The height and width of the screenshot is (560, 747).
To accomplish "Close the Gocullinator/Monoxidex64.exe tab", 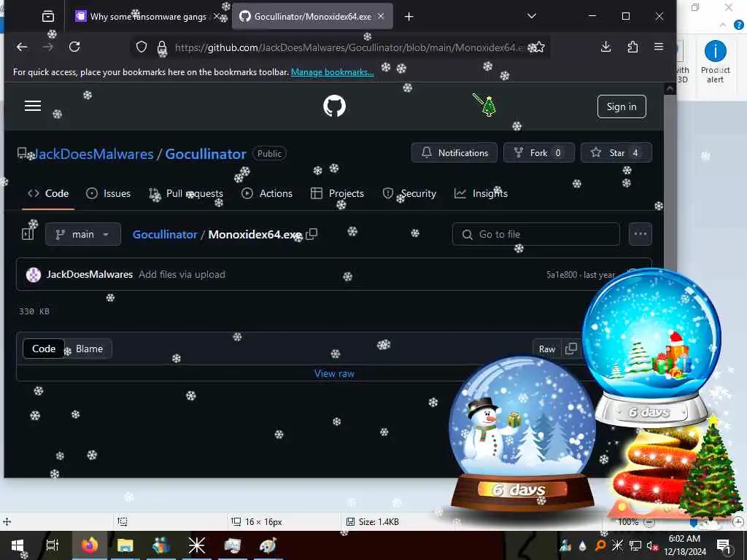I will pyautogui.click(x=381, y=16).
